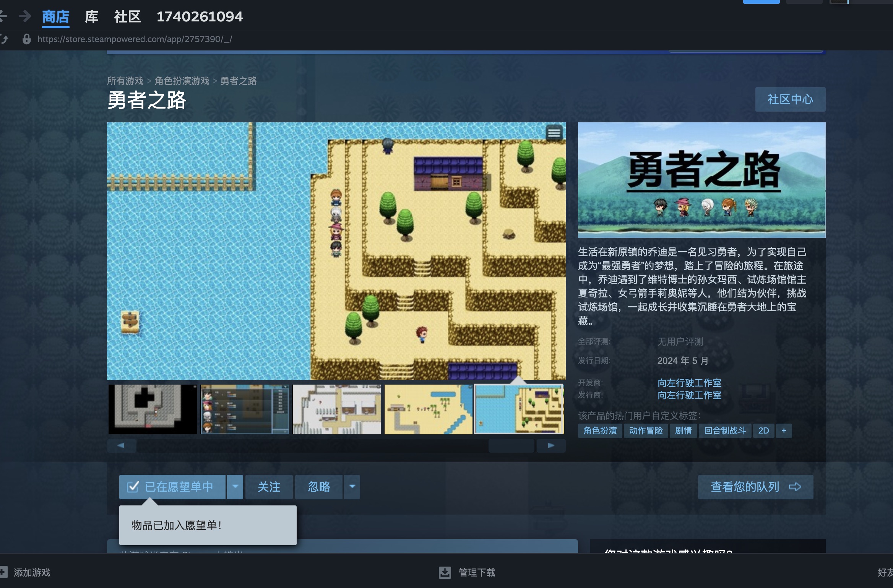This screenshot has height=588, width=893.
Task: Click the 勇者之路 header capsule image
Action: coord(701,180)
